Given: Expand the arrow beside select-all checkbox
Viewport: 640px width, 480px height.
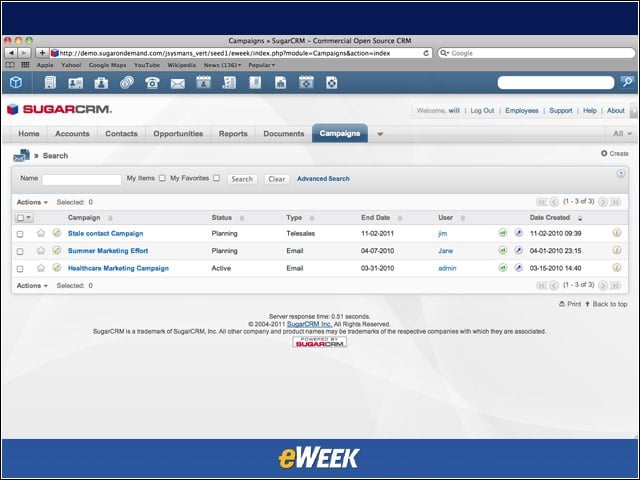Looking at the screenshot, I should coord(29,218).
